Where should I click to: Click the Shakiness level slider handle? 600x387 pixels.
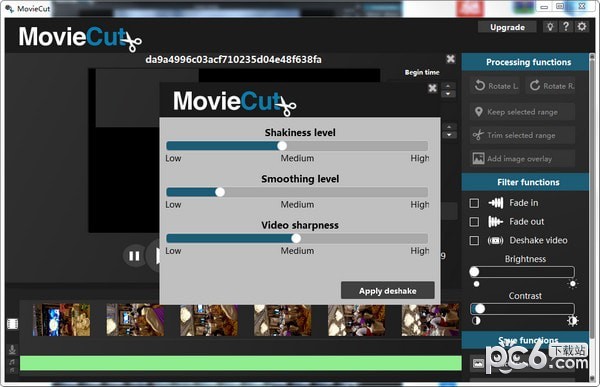click(282, 146)
